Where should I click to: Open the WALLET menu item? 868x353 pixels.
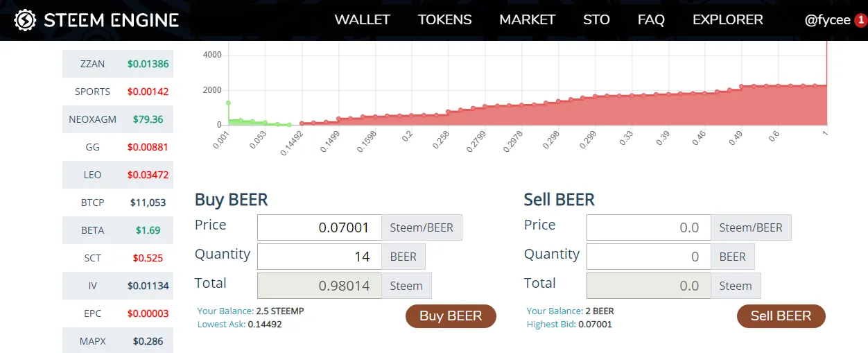[x=362, y=20]
